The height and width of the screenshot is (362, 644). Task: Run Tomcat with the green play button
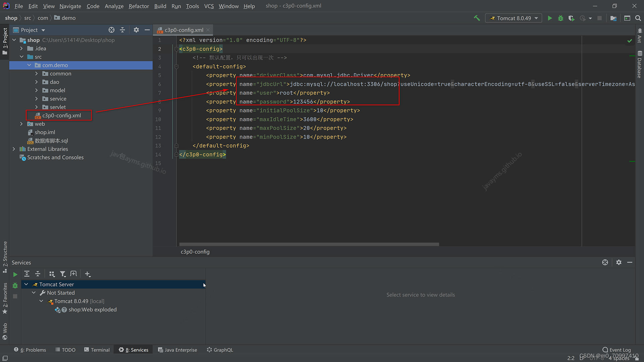click(550, 18)
